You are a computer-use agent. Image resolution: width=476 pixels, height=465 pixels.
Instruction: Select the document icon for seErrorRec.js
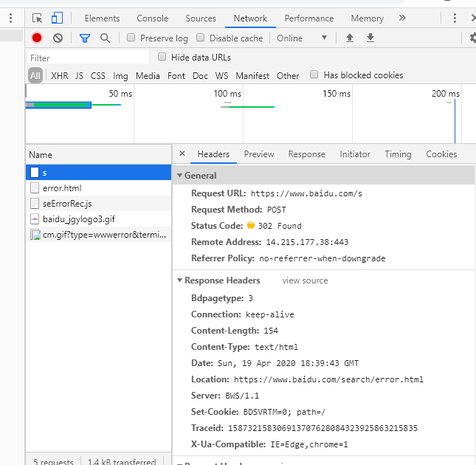[35, 204]
